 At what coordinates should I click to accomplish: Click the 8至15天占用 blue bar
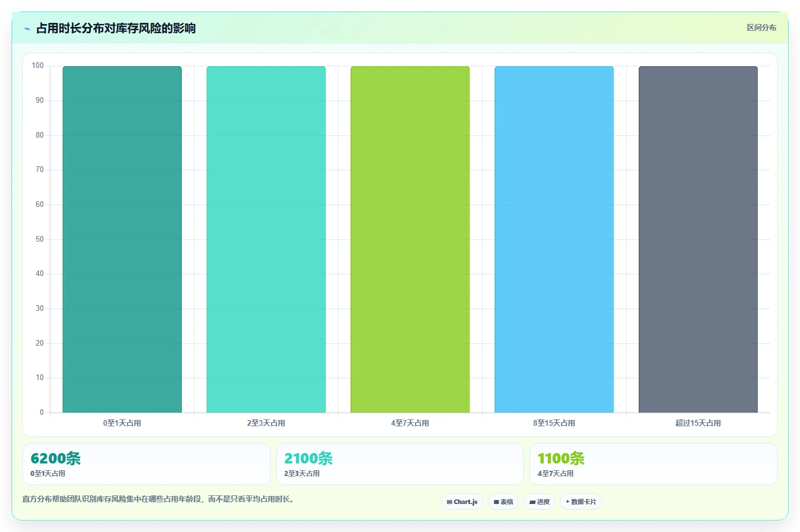click(x=554, y=239)
